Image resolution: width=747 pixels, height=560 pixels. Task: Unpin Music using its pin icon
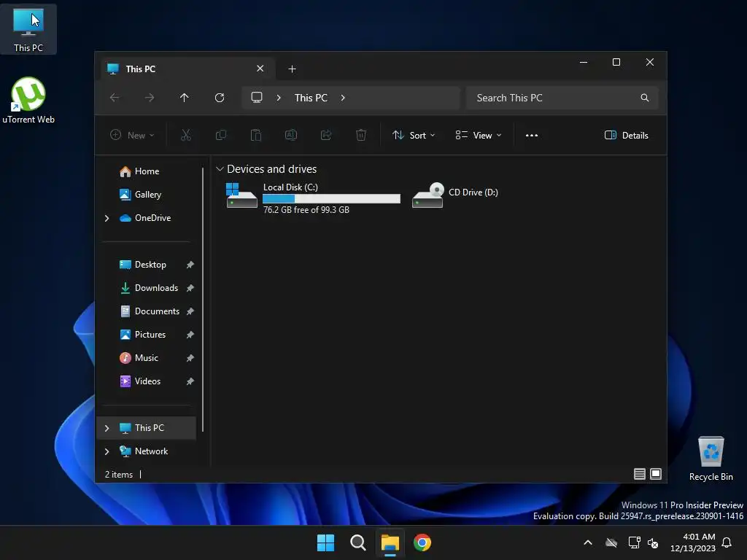coord(190,358)
